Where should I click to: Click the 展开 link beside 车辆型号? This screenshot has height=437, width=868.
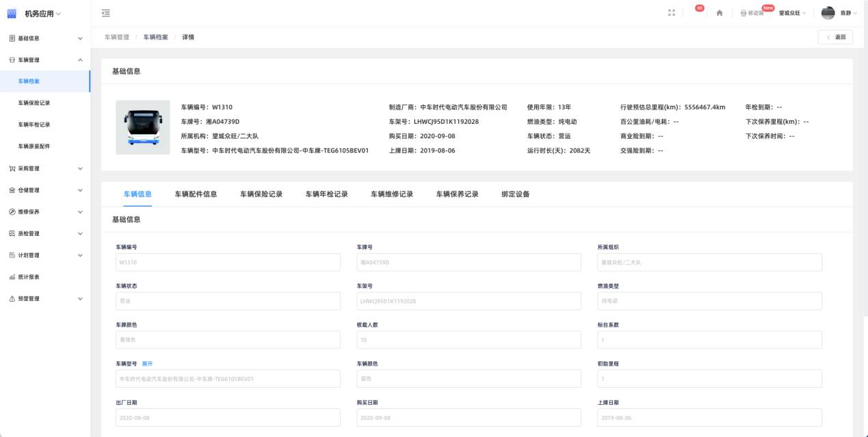coord(147,364)
